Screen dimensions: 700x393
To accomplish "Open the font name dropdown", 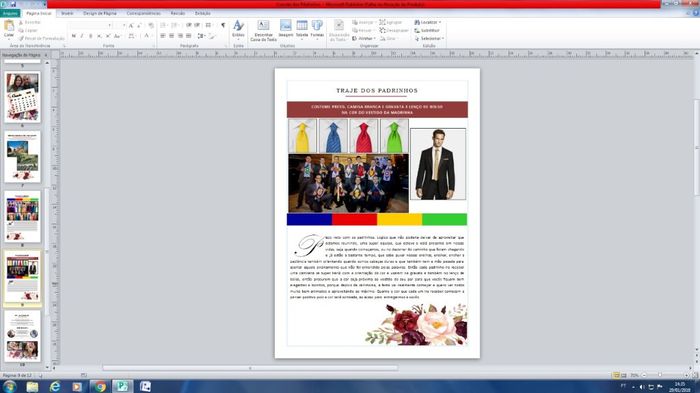I will pos(110,25).
